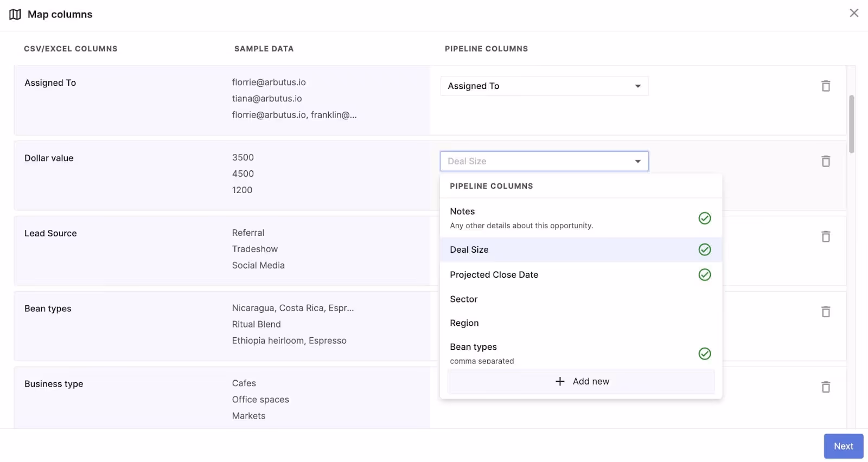Select Deal Size from the dropdown list
868x462 pixels.
pos(470,250)
